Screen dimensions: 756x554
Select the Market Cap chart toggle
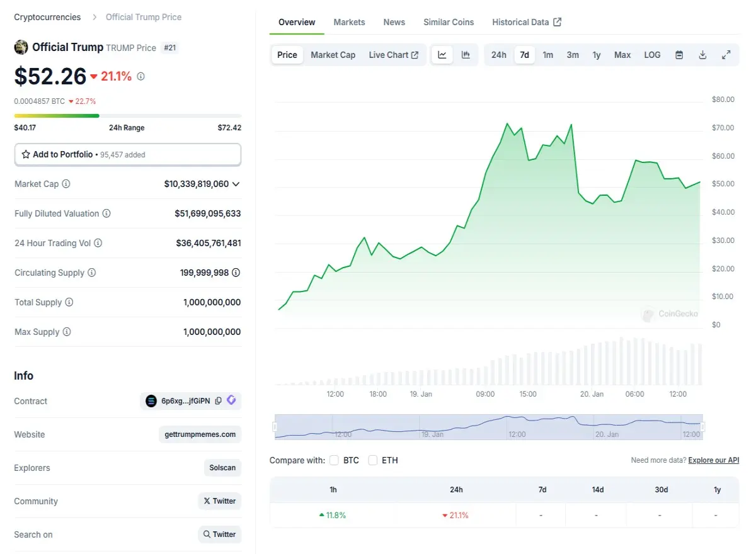tap(333, 55)
